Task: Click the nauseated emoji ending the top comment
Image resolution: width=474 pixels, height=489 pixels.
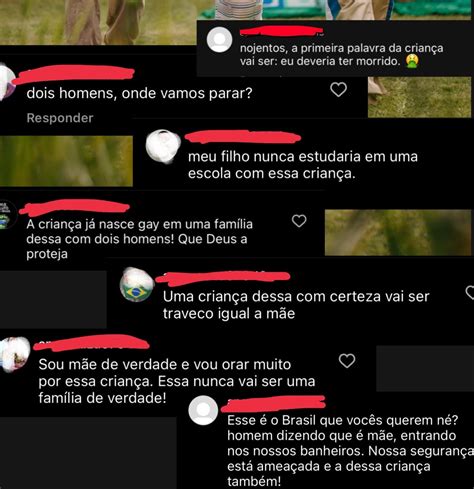Action: click(412, 61)
